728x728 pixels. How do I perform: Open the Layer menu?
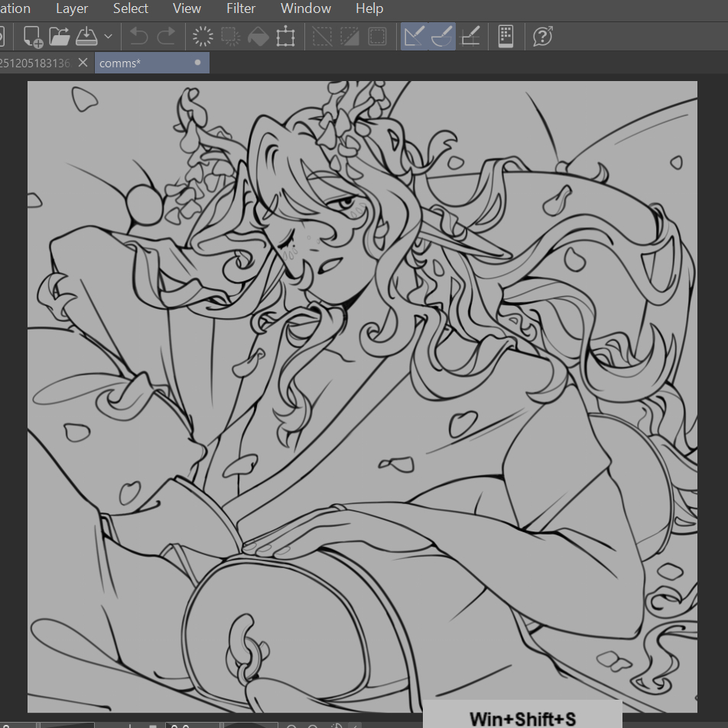click(72, 9)
